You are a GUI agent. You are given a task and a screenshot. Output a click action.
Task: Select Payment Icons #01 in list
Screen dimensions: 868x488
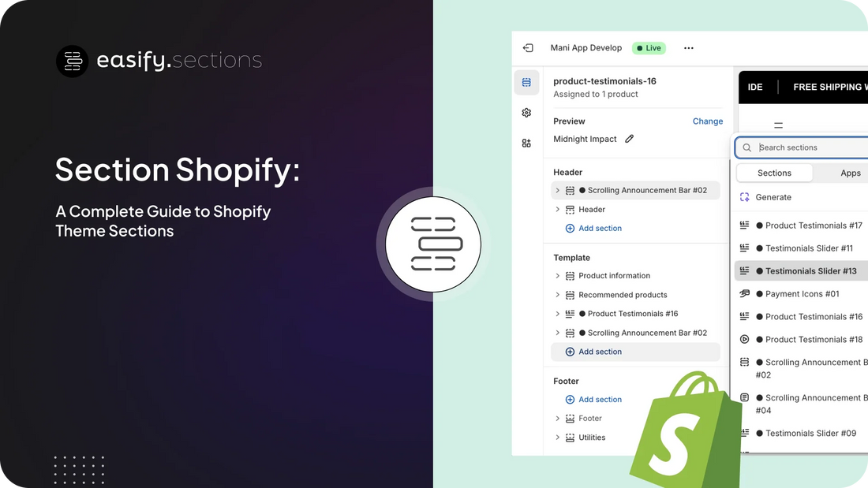801,294
